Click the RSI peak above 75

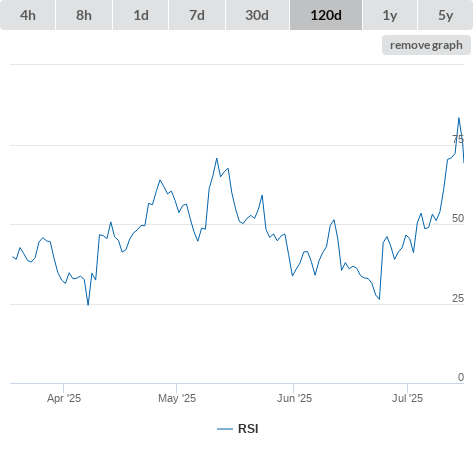(459, 118)
